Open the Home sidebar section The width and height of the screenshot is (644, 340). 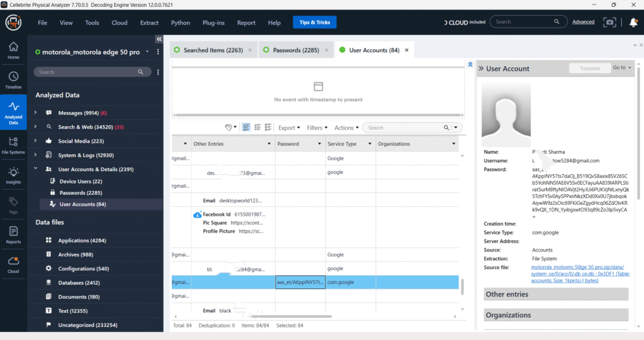[13, 50]
